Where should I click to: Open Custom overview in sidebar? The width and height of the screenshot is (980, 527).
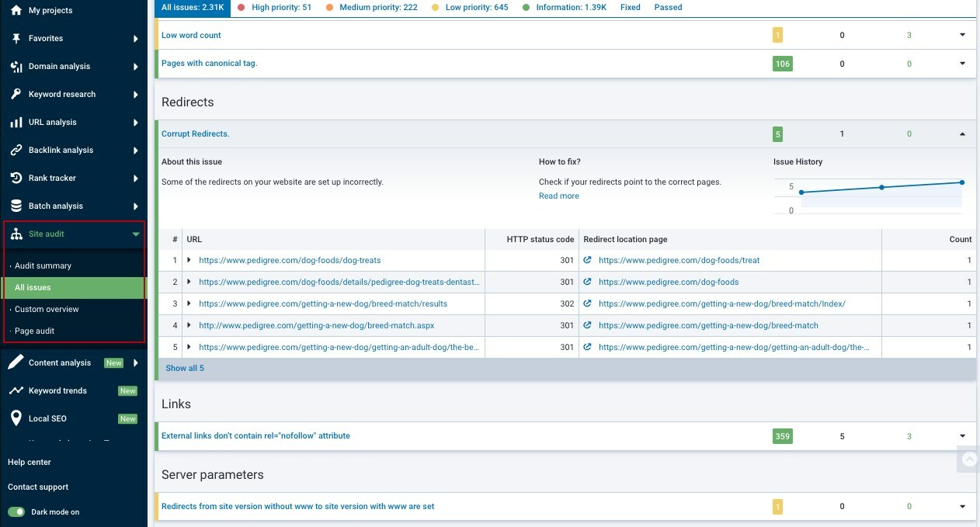pos(47,309)
